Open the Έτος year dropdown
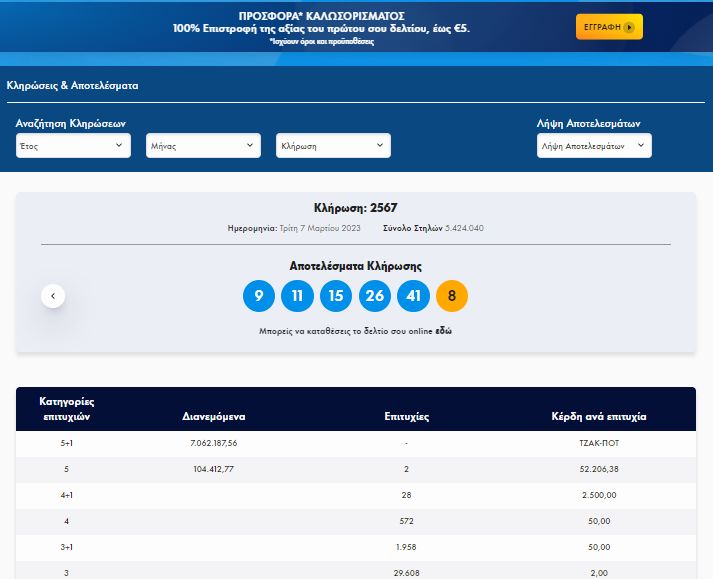Screen dimensions: 713x579 tap(73, 146)
